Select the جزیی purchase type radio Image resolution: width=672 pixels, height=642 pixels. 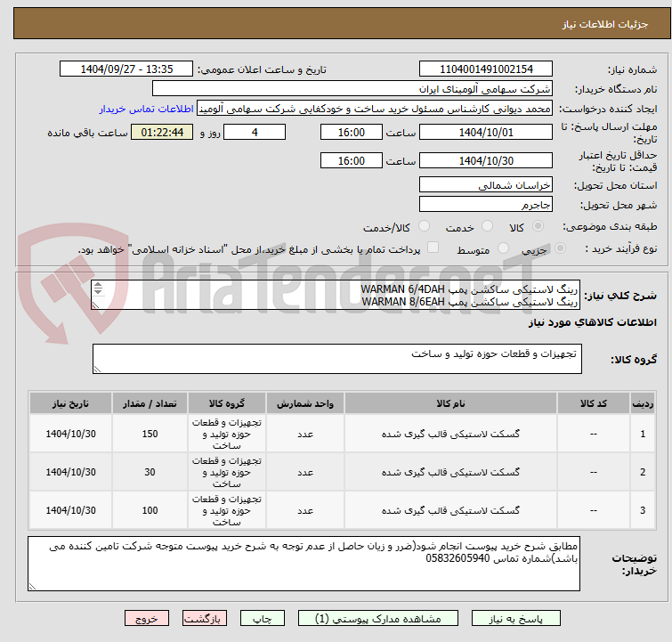[x=560, y=248]
